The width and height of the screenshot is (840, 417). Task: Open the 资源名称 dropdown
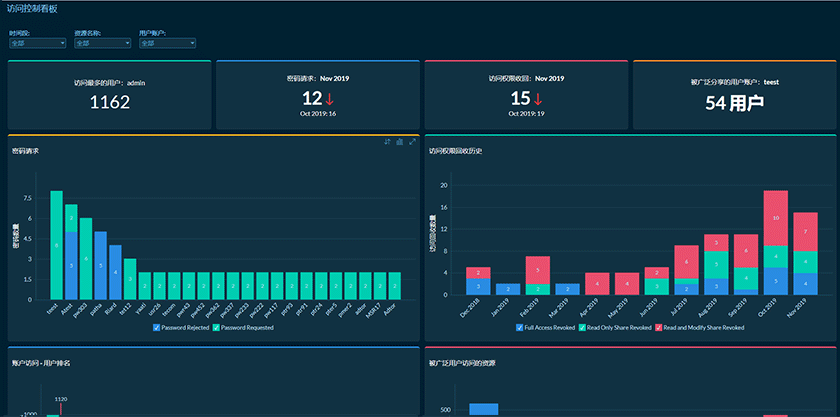tap(102, 43)
